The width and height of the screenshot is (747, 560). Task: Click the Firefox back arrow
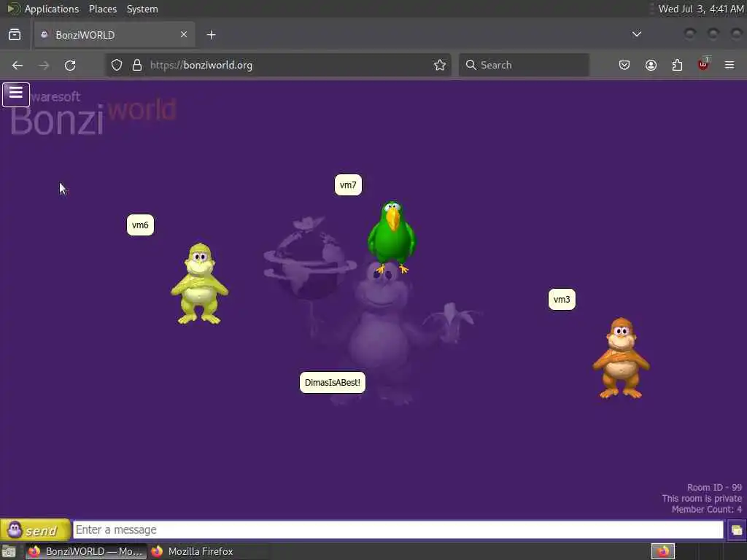click(18, 65)
